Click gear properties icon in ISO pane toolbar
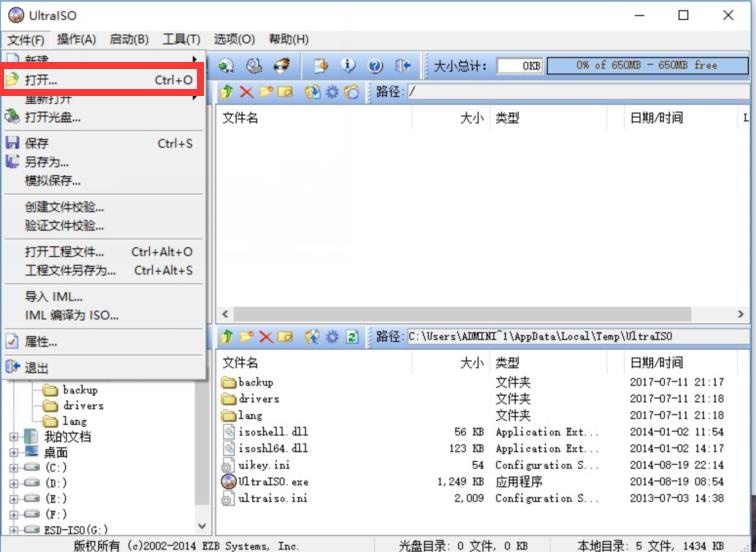Image resolution: width=756 pixels, height=552 pixels. 332,92
